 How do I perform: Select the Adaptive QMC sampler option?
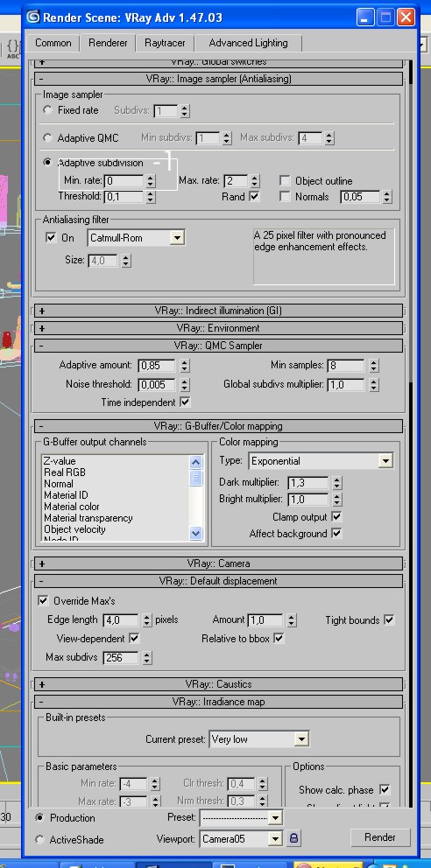click(x=49, y=138)
